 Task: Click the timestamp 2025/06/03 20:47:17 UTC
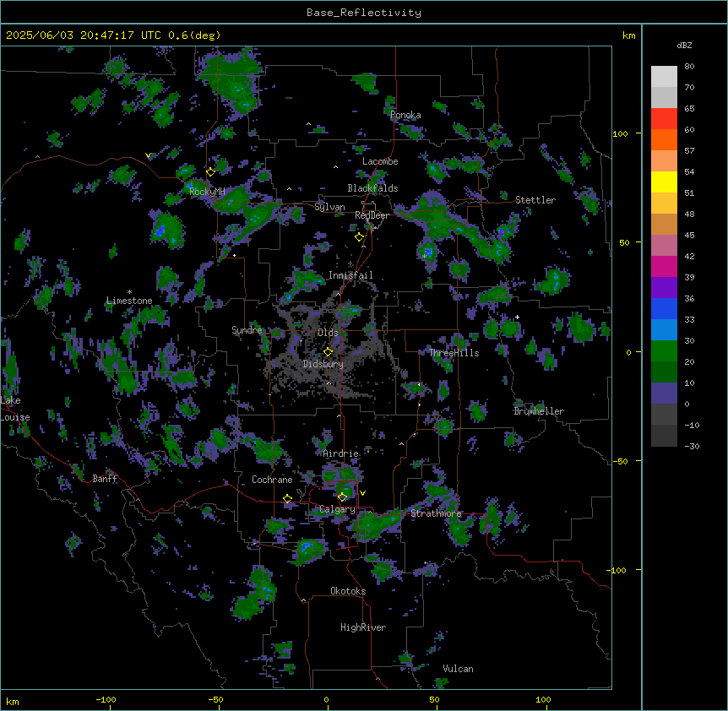coord(83,35)
